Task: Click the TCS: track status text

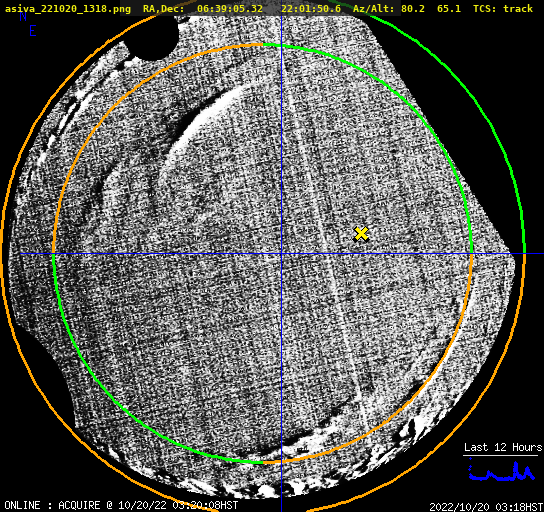Action: pyautogui.click(x=503, y=9)
